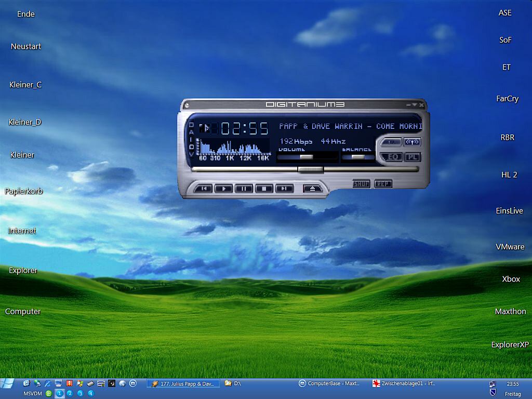532x399 pixels.
Task: Toggle the EQ equalizer window
Action: (x=392, y=157)
